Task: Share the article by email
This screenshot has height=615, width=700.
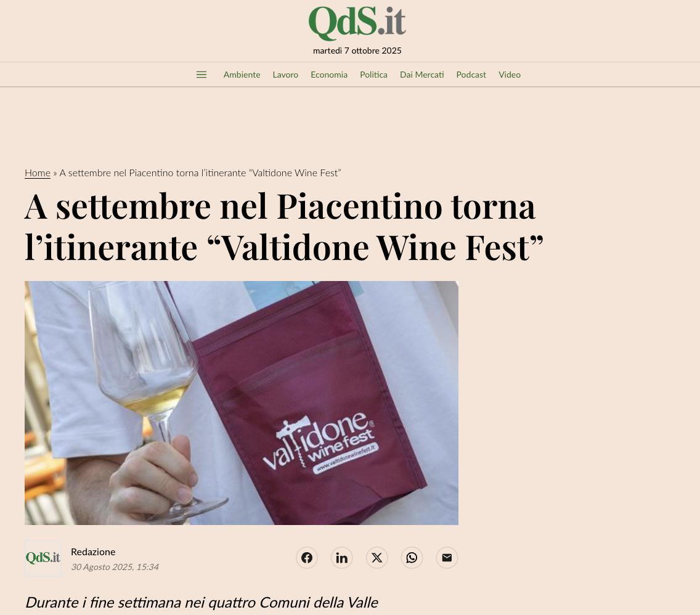Action: [447, 558]
